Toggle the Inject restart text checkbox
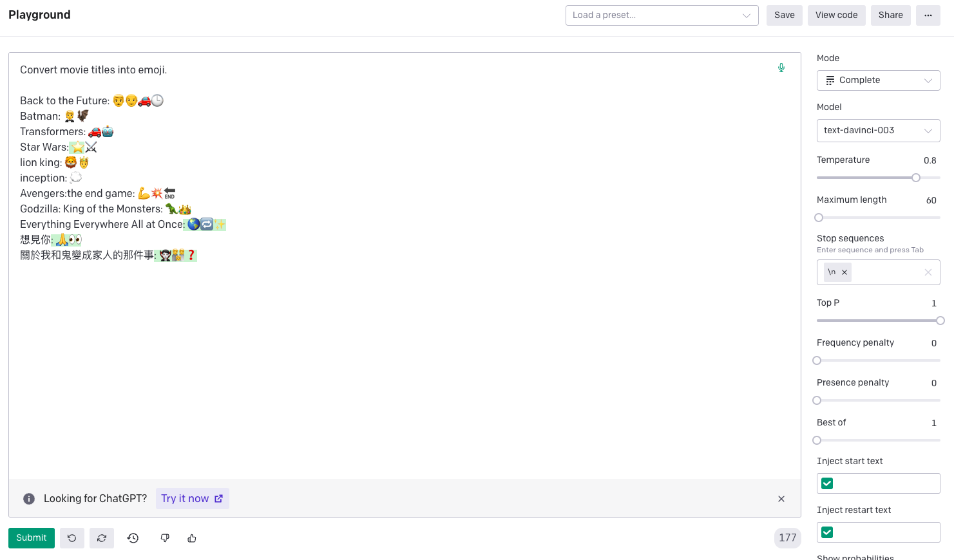Viewport: 954px width, 560px height. 827,532
